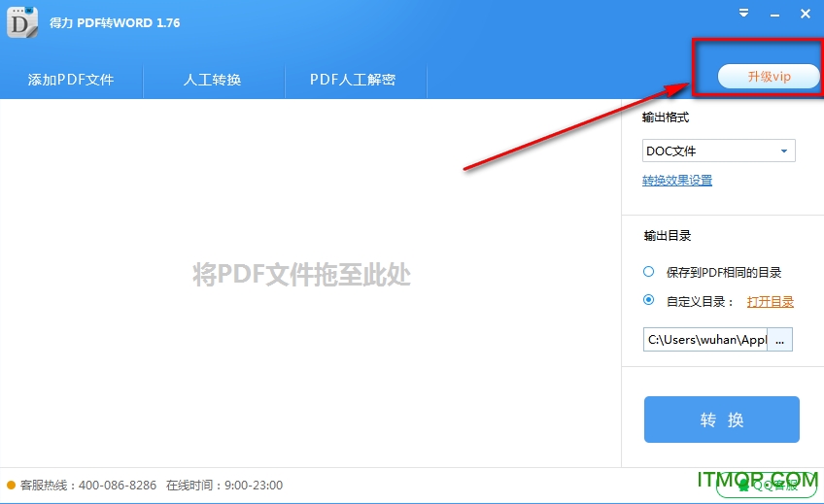Click the 在线时间：9:00-23:00 text
Image resolution: width=824 pixels, height=504 pixels.
tap(224, 486)
